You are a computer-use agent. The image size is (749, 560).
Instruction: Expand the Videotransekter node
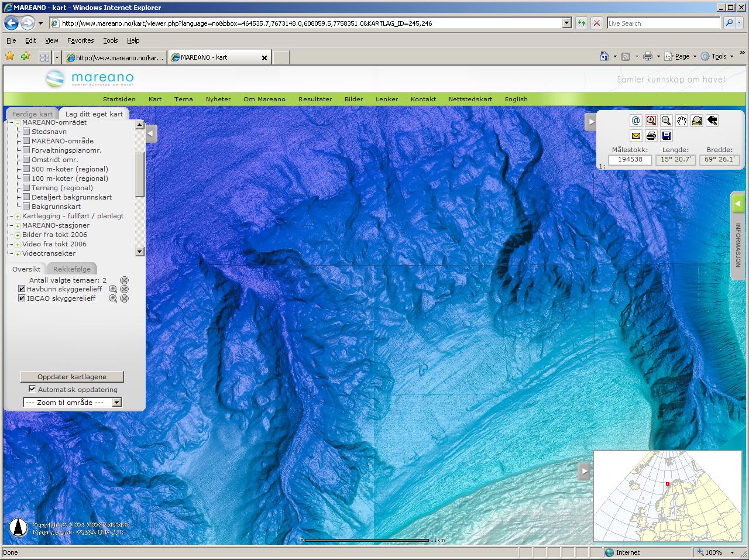tap(18, 254)
